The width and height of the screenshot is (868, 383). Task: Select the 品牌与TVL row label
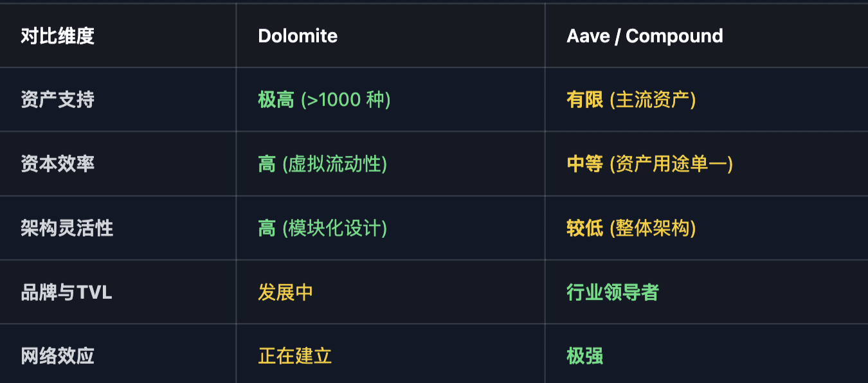66,292
